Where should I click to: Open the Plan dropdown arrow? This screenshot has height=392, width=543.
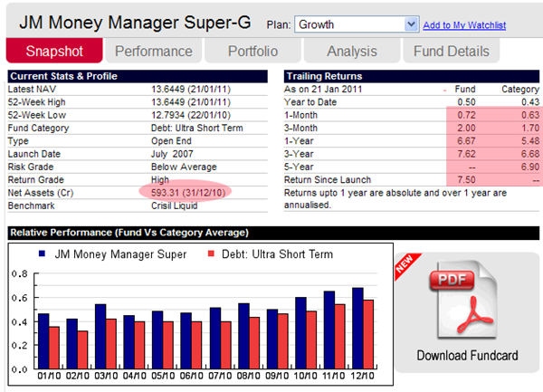click(411, 24)
